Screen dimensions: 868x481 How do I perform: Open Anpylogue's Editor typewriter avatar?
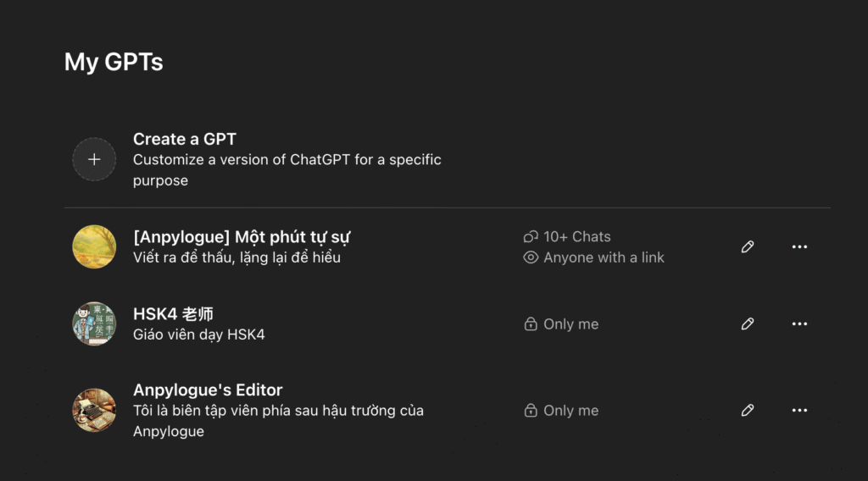click(x=94, y=410)
